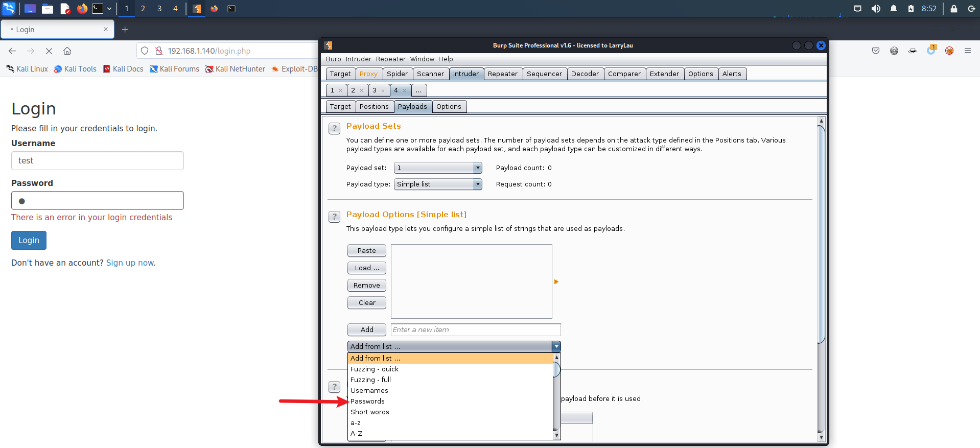Select Passwords from the list
The width and height of the screenshot is (980, 448).
click(x=367, y=402)
